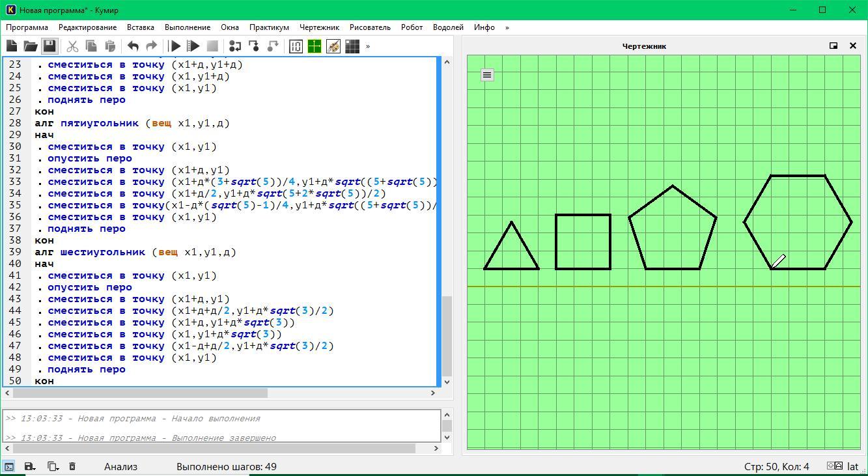
Task: Toggle the console view button in status bar
Action: (9, 466)
